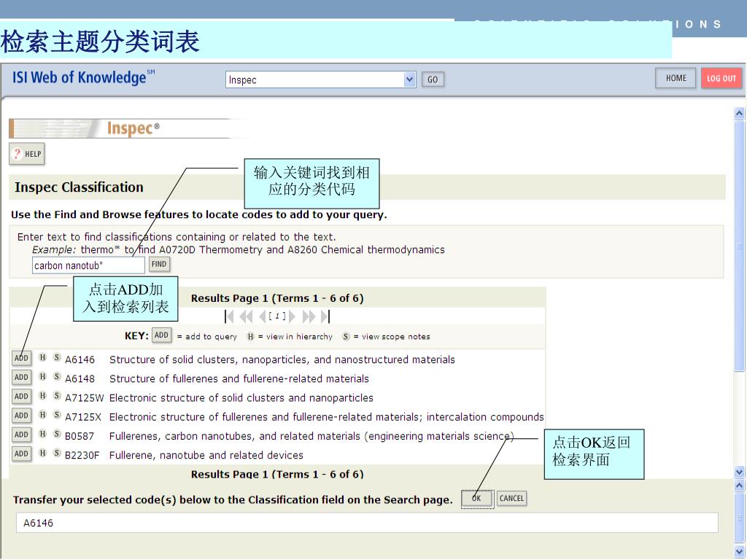
Task: Focus the classification search text box
Action: [88, 265]
